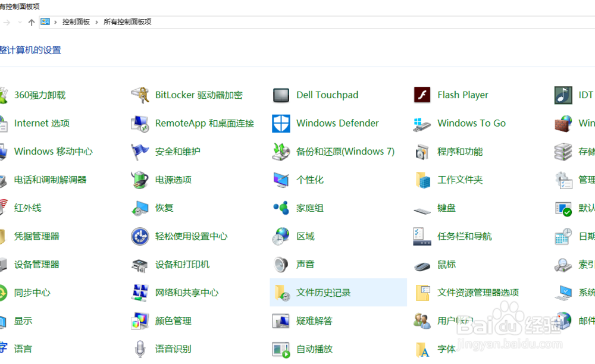595x364 pixels.
Task: Click the 安全和维护 flag icon
Action: click(x=140, y=152)
